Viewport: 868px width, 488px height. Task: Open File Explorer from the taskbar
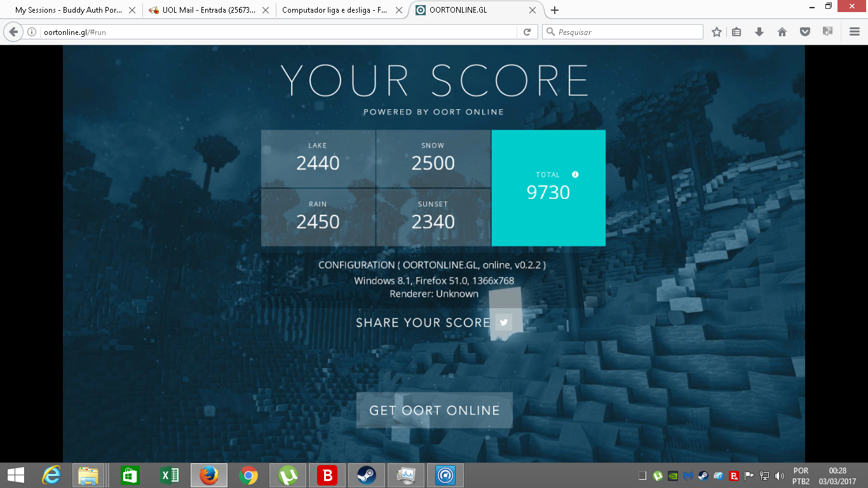pyautogui.click(x=88, y=475)
